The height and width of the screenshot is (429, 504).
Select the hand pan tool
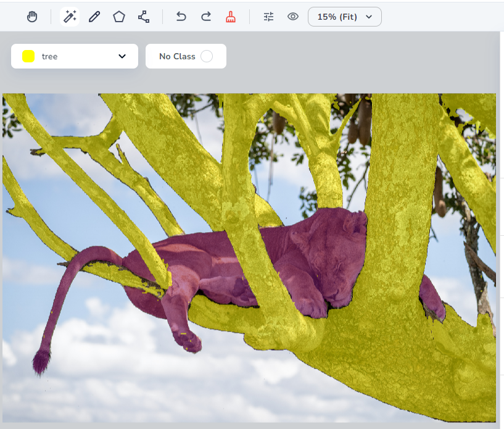pos(32,17)
